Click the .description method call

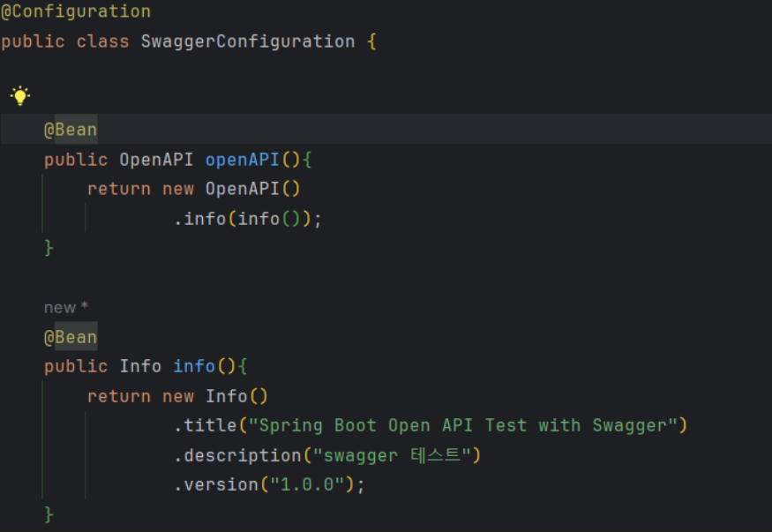point(237,455)
